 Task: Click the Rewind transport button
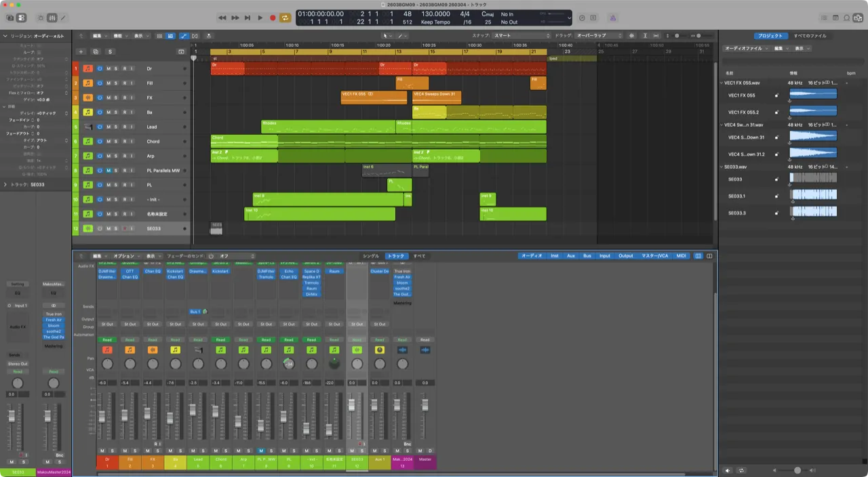click(222, 18)
